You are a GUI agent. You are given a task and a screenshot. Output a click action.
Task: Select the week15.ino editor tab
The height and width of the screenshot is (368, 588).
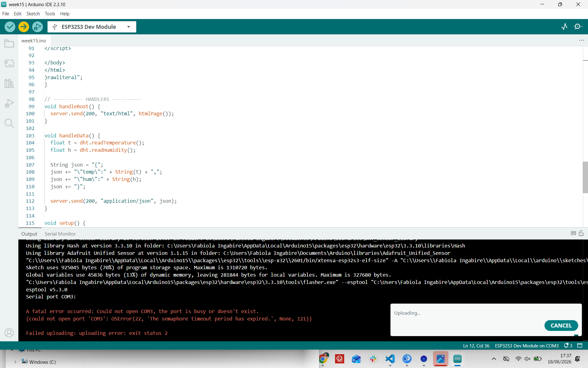(34, 40)
